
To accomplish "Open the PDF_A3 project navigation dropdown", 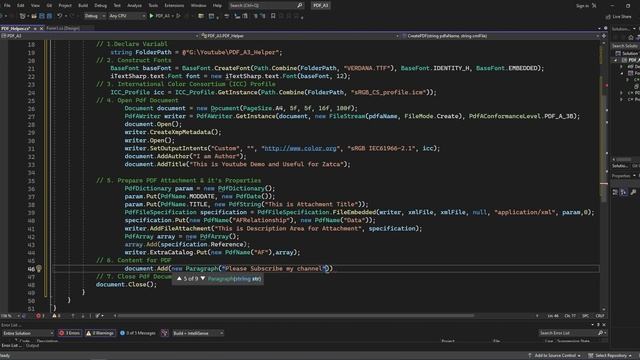I will 100,36.
